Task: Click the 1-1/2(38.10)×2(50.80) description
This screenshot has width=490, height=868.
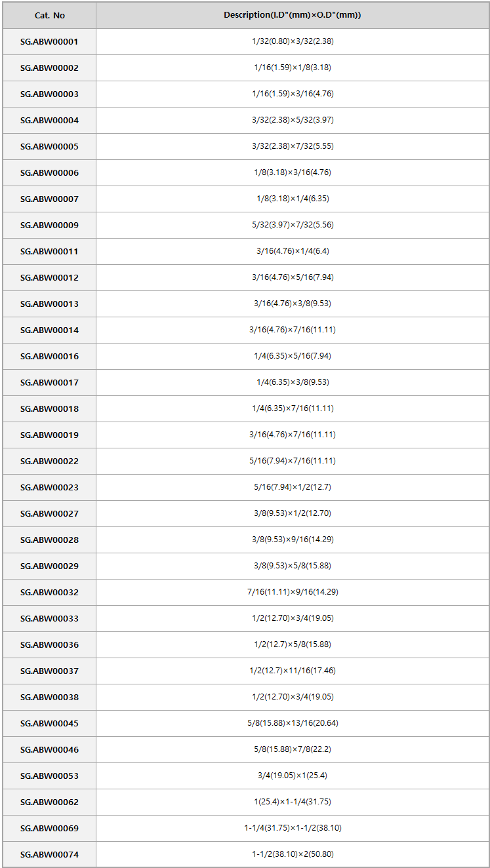Action: pos(293,854)
